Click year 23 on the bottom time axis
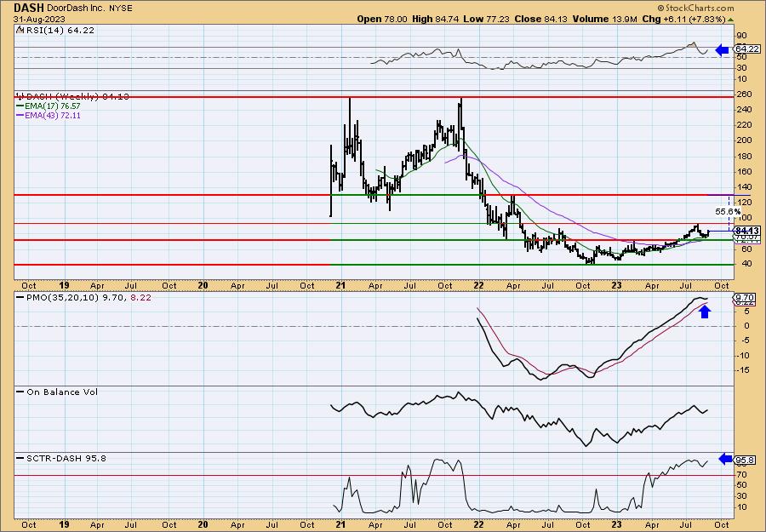766x532 pixels. (x=617, y=525)
